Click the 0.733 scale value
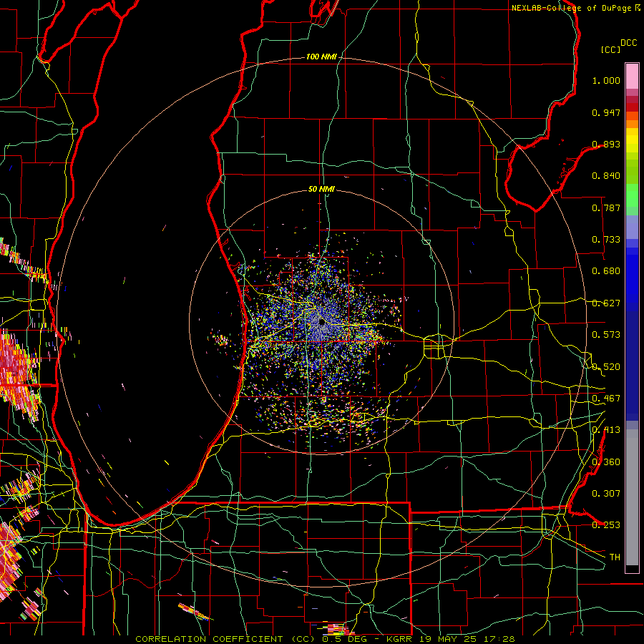This screenshot has height=644, width=644. [x=606, y=240]
